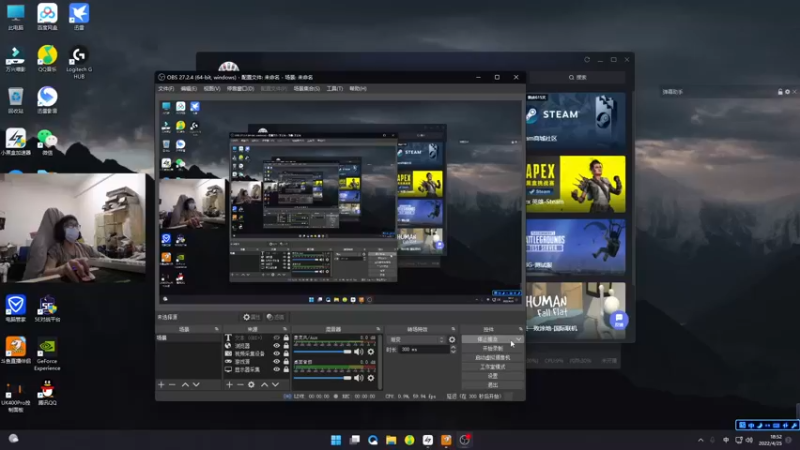The height and width of the screenshot is (450, 800).
Task: Hide the game capture source
Action: pyautogui.click(x=277, y=361)
